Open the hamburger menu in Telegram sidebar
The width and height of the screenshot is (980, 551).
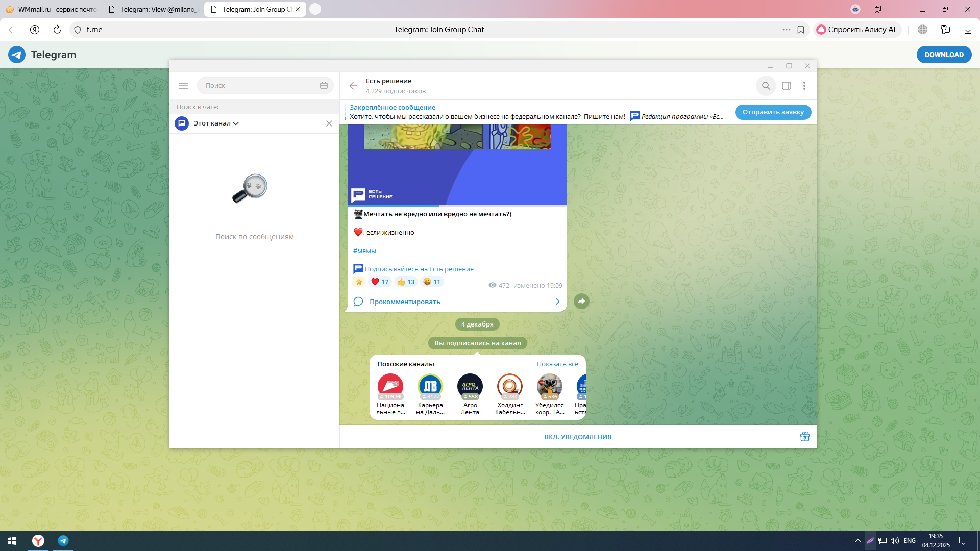(183, 86)
